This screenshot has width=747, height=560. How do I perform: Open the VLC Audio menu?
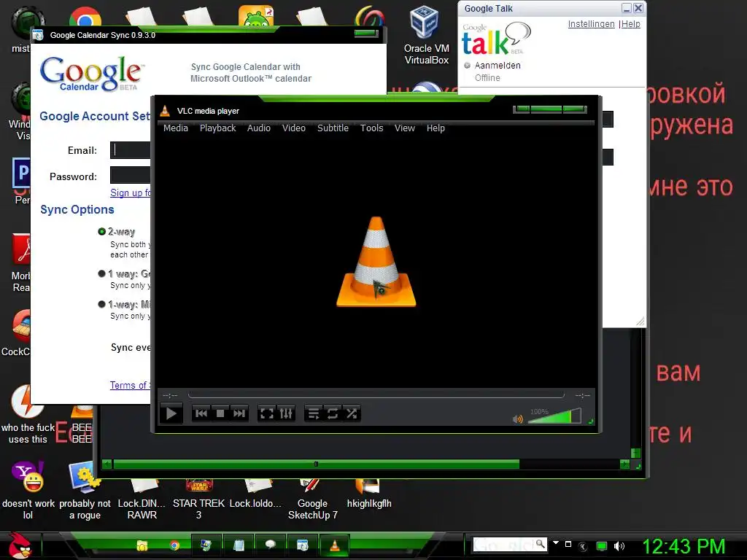coord(259,128)
